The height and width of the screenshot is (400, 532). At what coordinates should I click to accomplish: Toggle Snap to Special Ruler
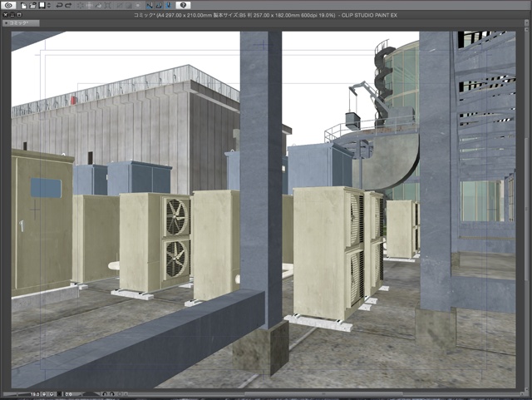(159, 5)
